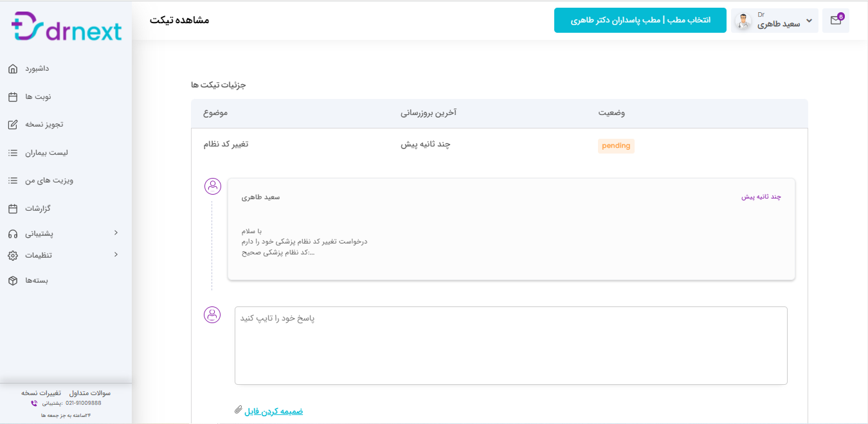868x424 pixels.
Task: Click the ضمیمه کردن فایل link
Action: (273, 411)
